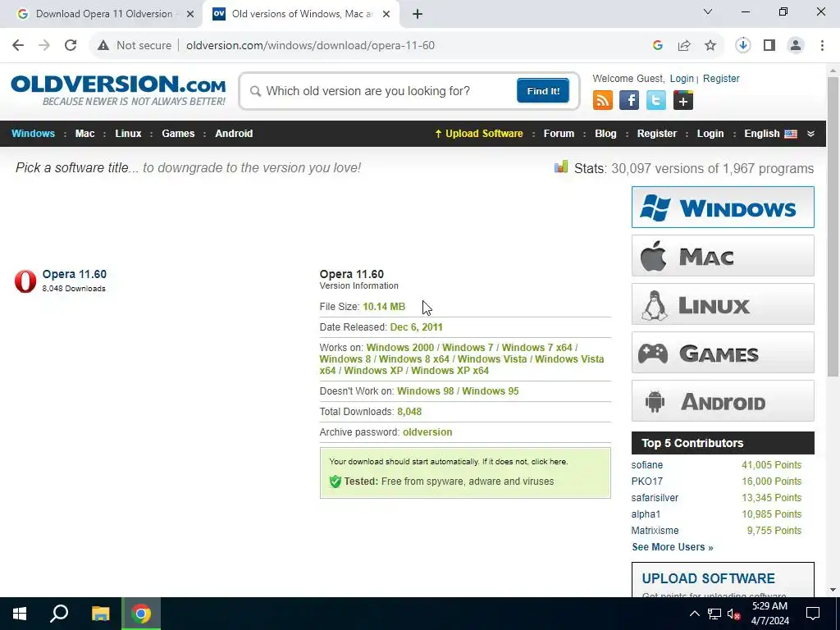Screen dimensions: 840x630
Task: Click the RSS feed icon
Action: coord(603,100)
